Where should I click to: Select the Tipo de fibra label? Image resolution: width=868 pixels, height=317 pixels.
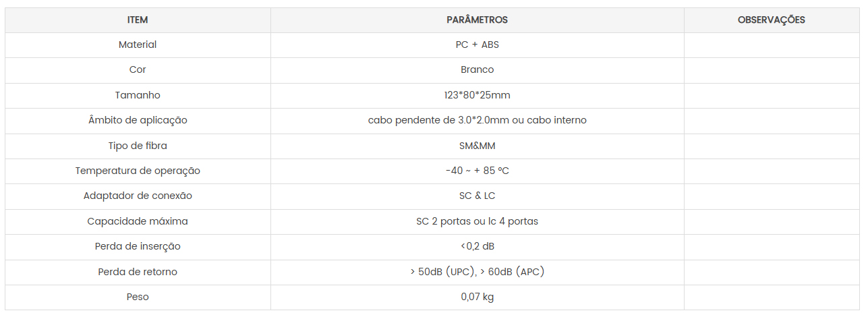click(138, 146)
